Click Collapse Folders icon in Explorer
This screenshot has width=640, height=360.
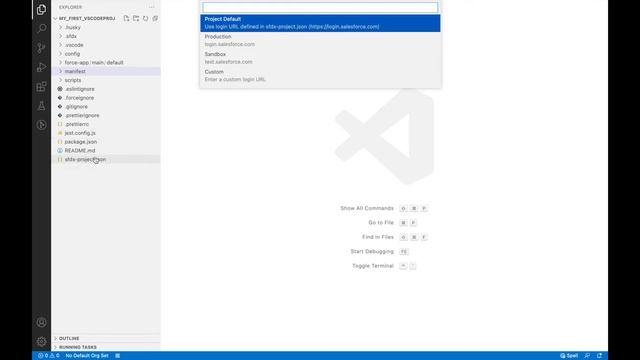[155, 18]
